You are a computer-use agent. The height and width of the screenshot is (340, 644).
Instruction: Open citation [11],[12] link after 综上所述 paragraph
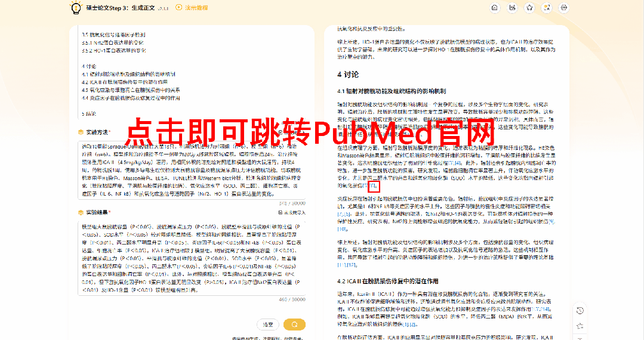[346, 265]
